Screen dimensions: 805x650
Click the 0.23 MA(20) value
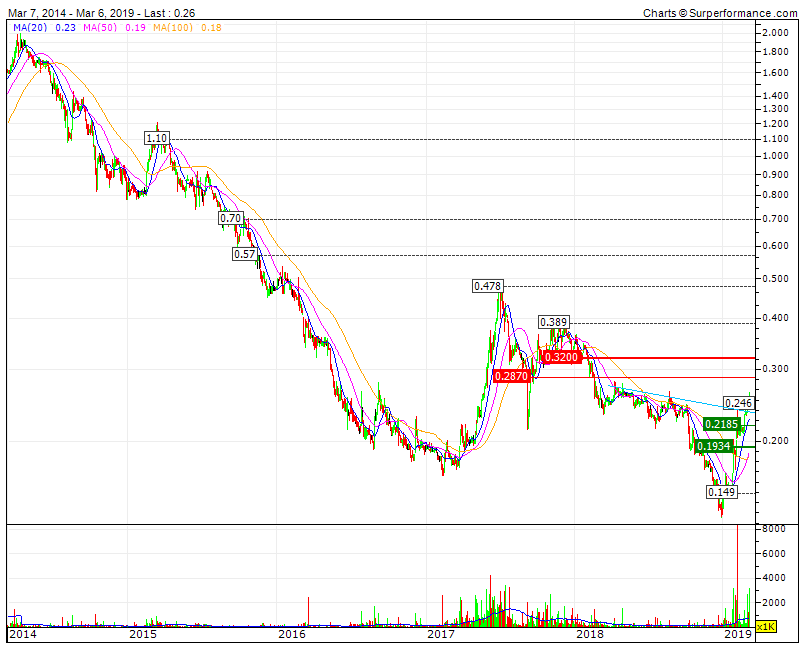pyautogui.click(x=66, y=28)
